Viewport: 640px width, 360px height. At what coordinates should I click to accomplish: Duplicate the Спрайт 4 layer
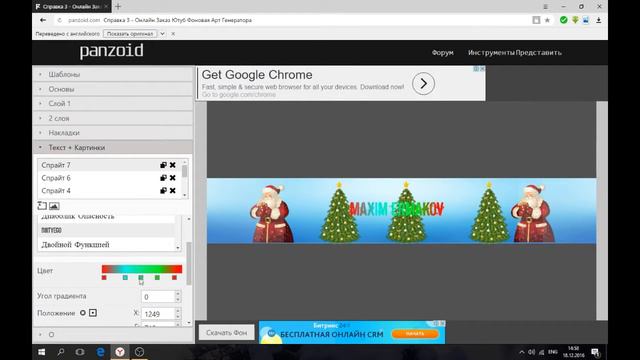[x=163, y=191]
